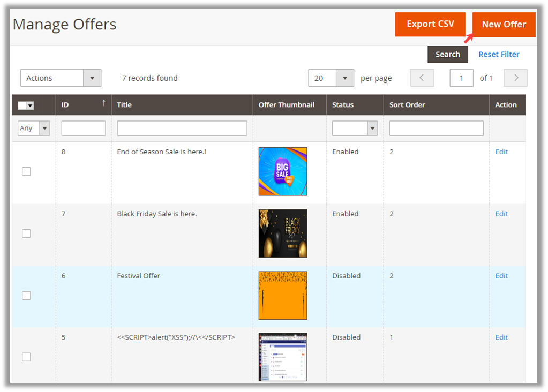Image resolution: width=548 pixels, height=392 pixels.
Task: Open the thumbnail for offer ID 5
Action: (283, 357)
